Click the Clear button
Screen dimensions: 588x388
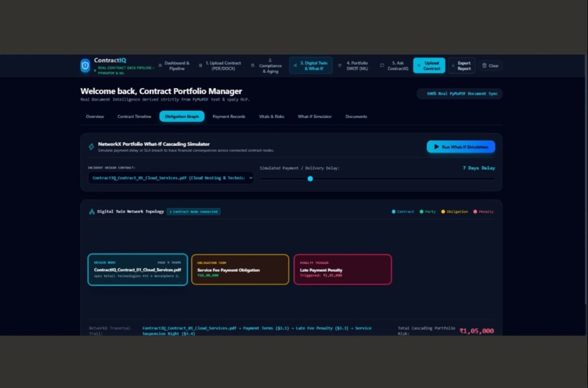coord(490,66)
